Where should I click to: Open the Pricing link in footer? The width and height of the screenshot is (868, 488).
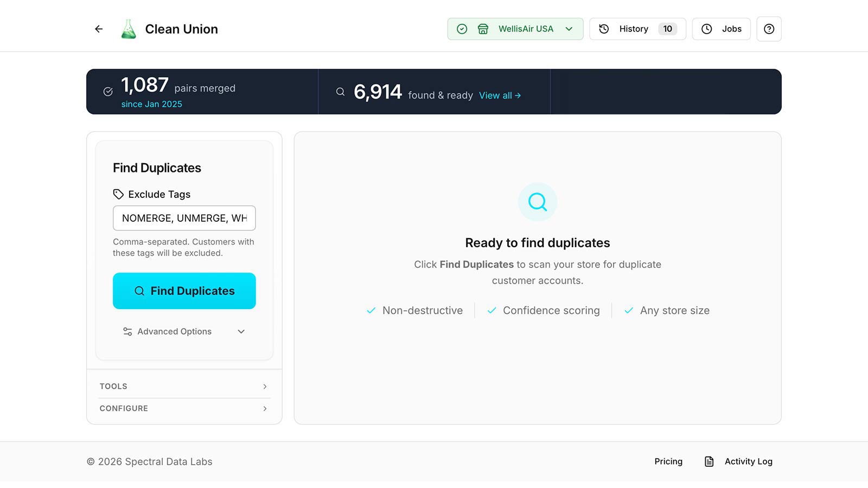[x=668, y=461]
